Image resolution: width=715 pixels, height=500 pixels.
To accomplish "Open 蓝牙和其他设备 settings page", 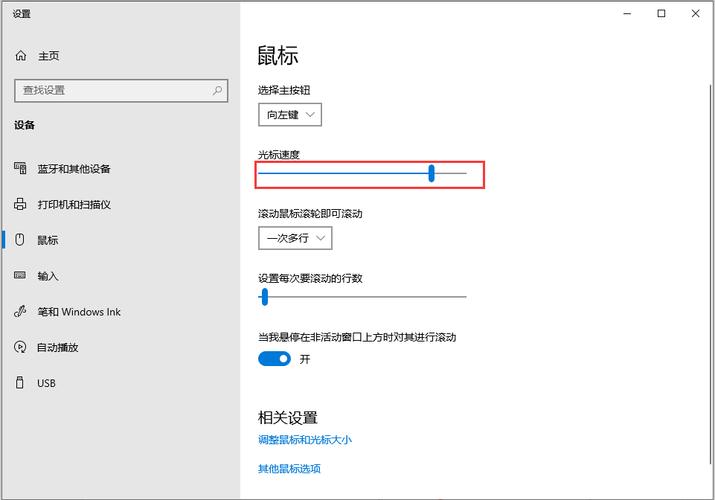I will (x=74, y=169).
